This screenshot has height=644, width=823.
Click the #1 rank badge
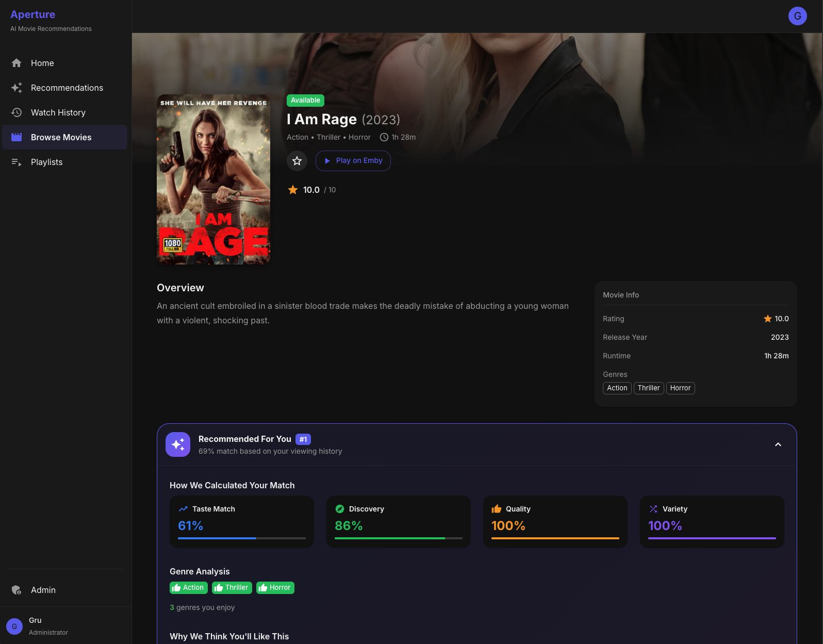(x=303, y=439)
